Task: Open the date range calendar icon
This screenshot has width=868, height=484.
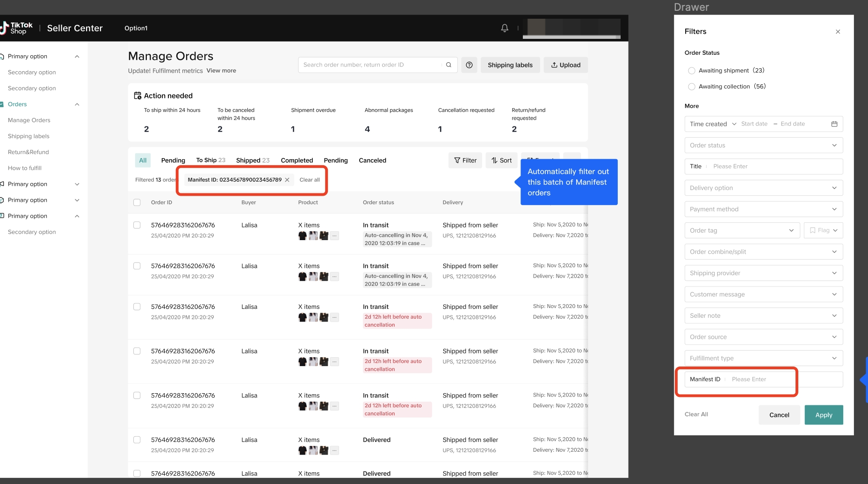Action: pos(834,124)
